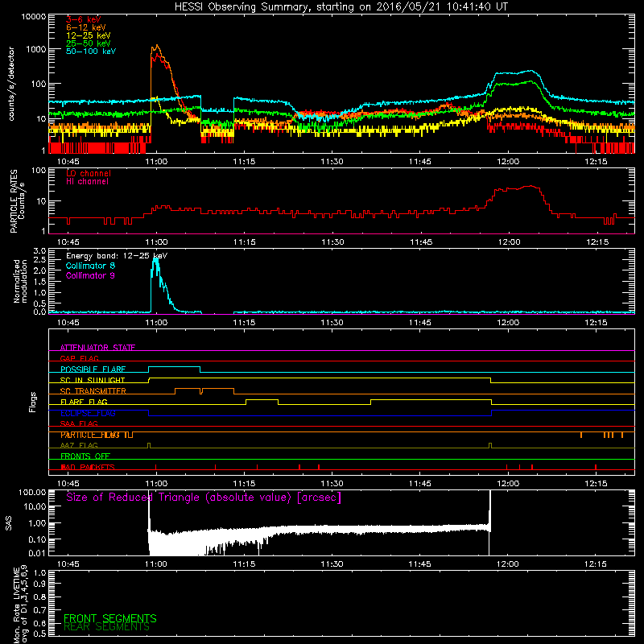Select the Collimator 8 legend label

(90, 266)
